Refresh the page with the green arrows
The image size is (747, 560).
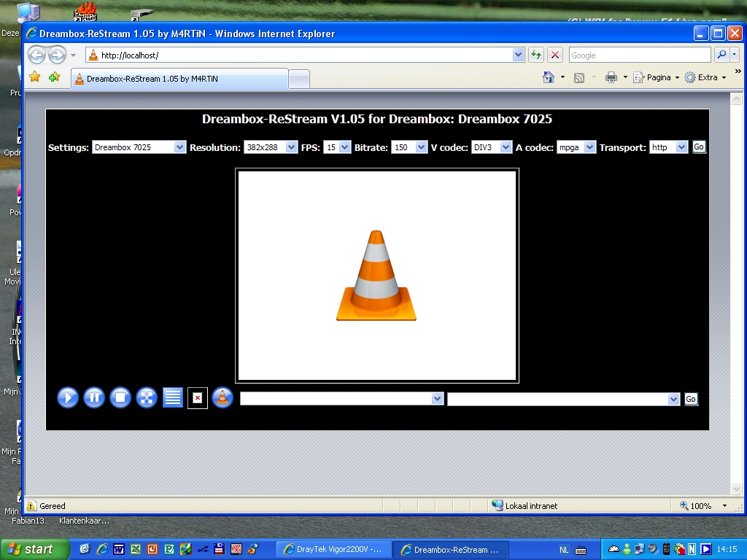tap(536, 55)
